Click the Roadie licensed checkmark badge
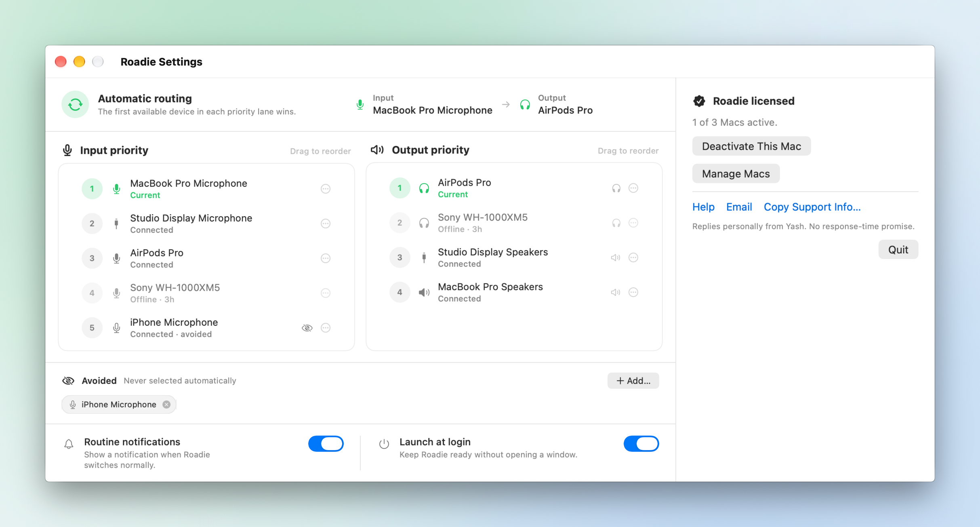Image resolution: width=980 pixels, height=527 pixels. click(699, 101)
